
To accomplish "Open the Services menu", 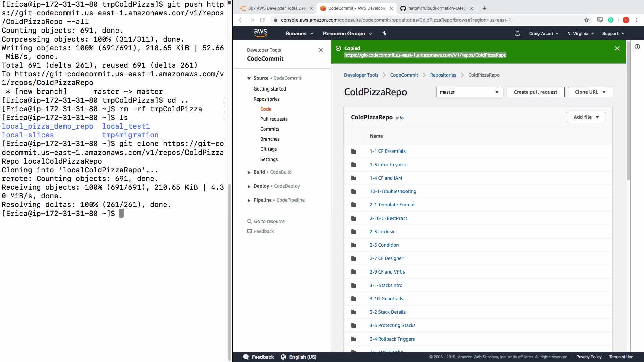I will coord(299,34).
